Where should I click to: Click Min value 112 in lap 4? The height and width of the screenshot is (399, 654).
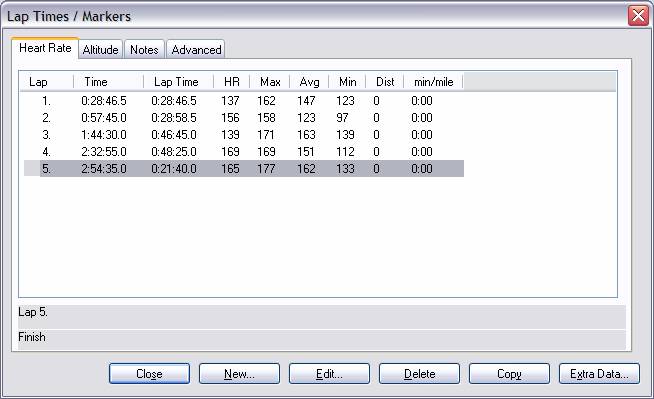click(x=345, y=152)
